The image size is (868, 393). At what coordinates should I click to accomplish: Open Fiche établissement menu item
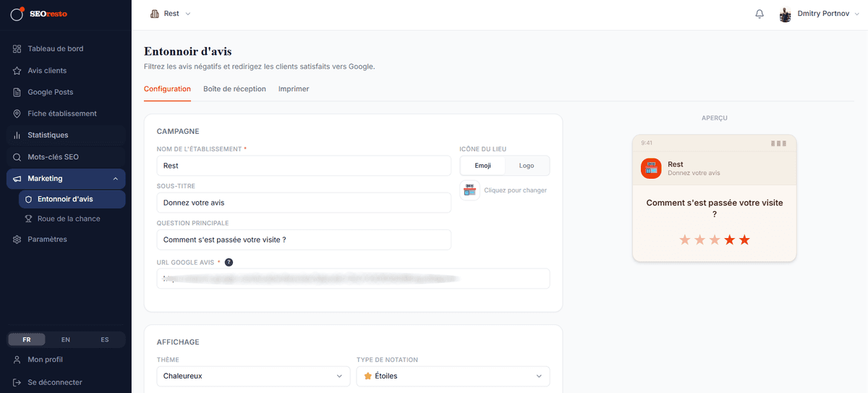click(x=66, y=114)
